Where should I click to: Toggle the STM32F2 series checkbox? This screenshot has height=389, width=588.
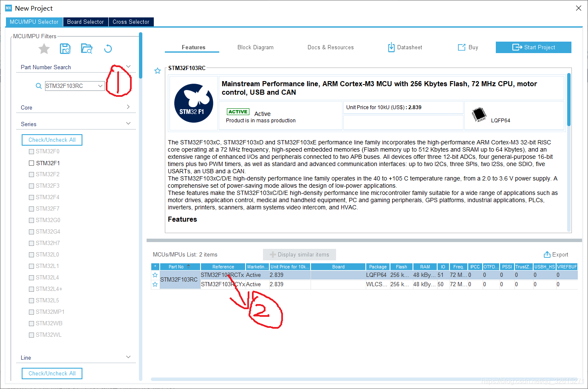(x=31, y=175)
